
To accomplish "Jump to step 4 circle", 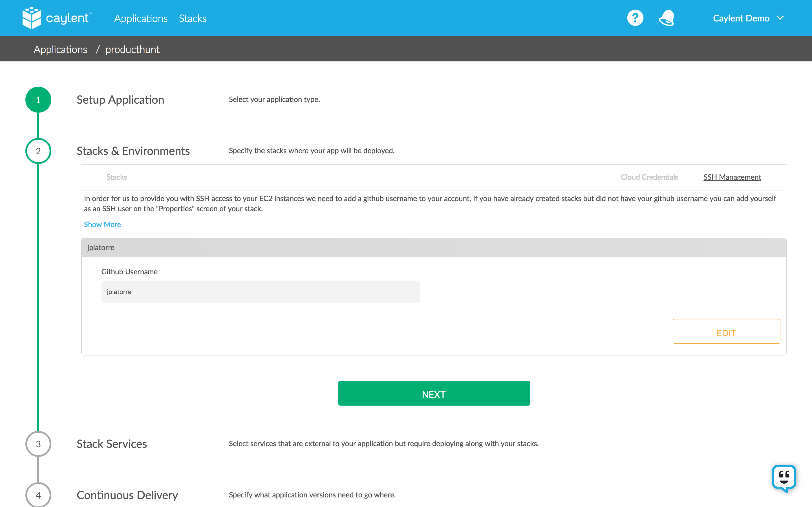I will [38, 495].
